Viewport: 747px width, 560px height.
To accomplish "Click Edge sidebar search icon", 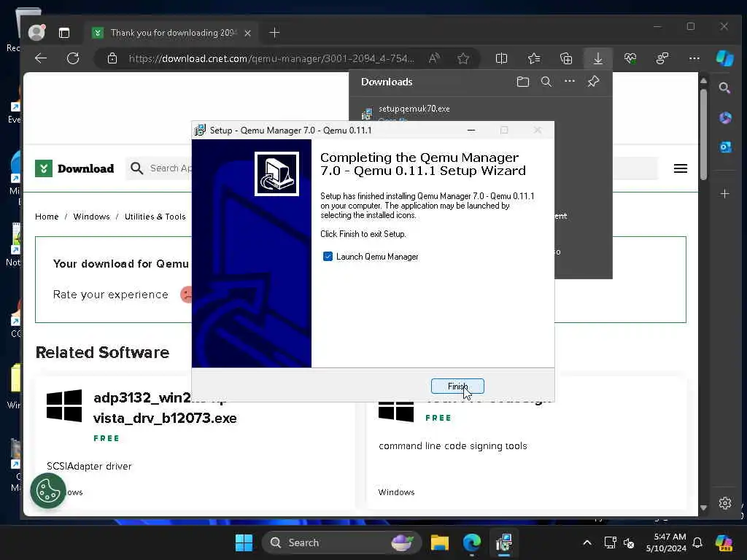I will click(724, 88).
